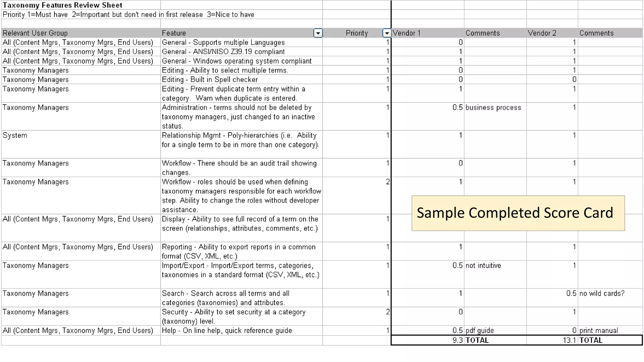This screenshot has width=644, height=362.
Task: Click the first Comments header next to Vendor 1
Action: pos(495,33)
